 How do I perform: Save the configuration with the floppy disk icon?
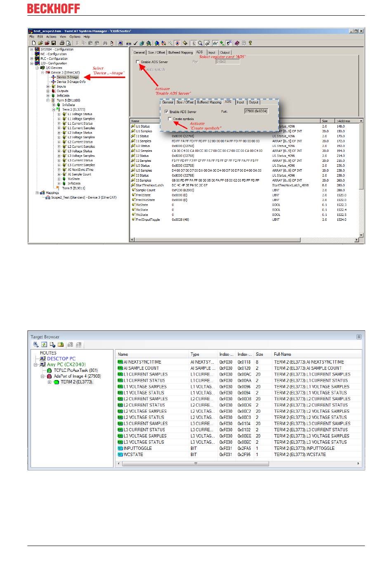pos(53,43)
